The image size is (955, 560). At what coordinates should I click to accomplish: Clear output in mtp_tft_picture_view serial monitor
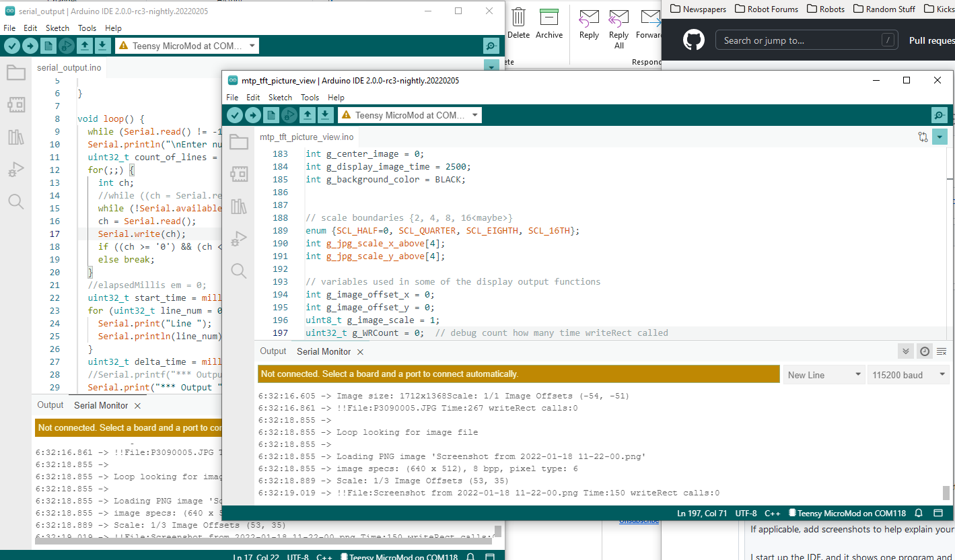pyautogui.click(x=942, y=351)
